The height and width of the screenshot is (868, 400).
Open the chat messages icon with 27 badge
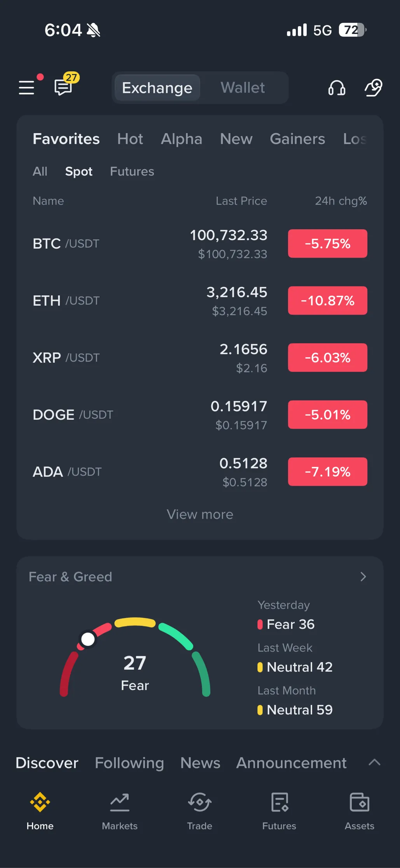pyautogui.click(x=63, y=87)
